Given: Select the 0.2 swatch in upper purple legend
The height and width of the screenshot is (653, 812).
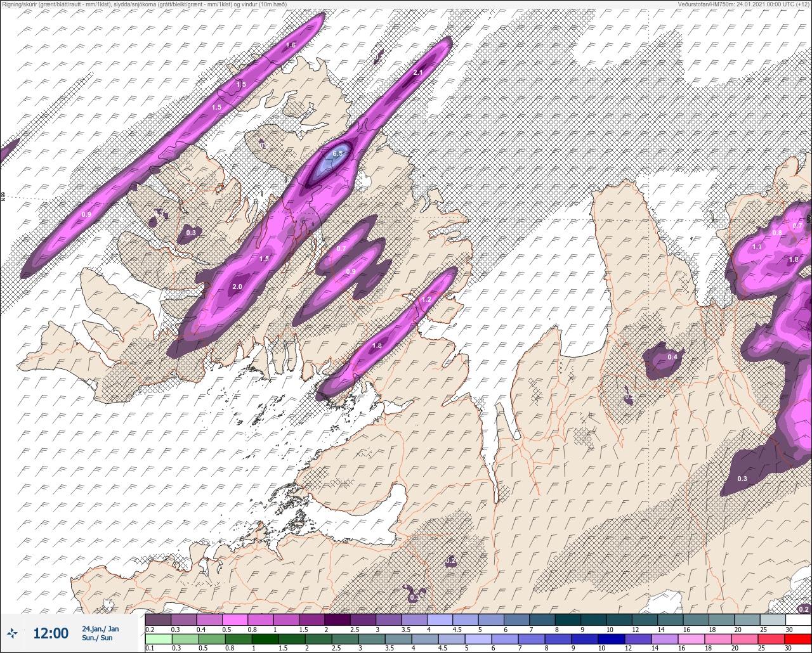Looking at the screenshot, I should pos(158,619).
